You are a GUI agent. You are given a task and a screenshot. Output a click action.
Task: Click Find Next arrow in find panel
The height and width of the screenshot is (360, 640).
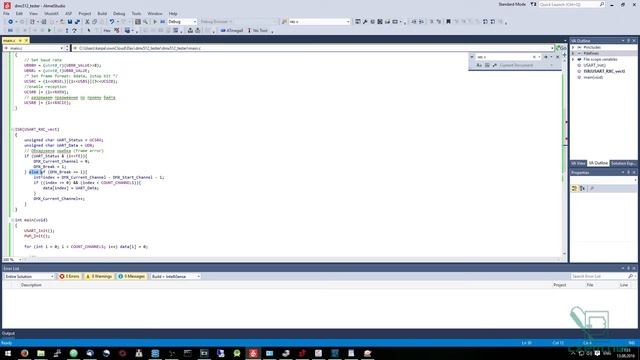click(x=546, y=57)
